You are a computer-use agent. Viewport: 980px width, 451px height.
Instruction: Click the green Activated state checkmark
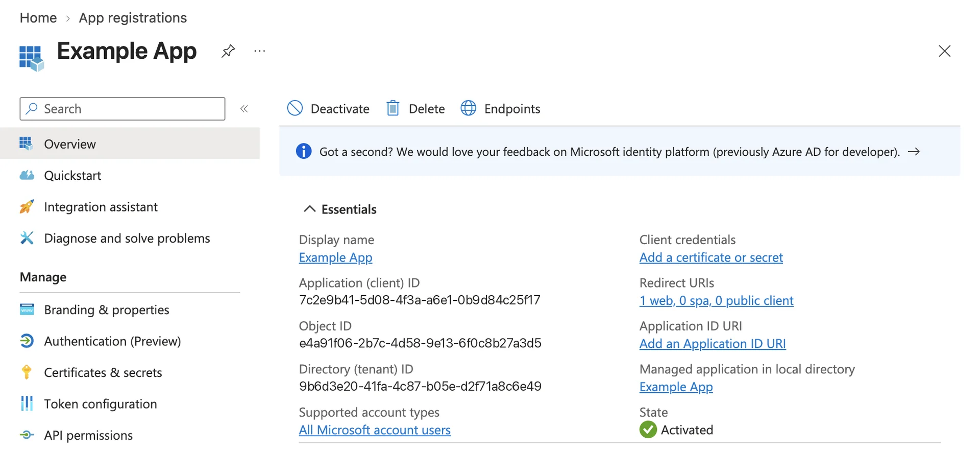(648, 430)
